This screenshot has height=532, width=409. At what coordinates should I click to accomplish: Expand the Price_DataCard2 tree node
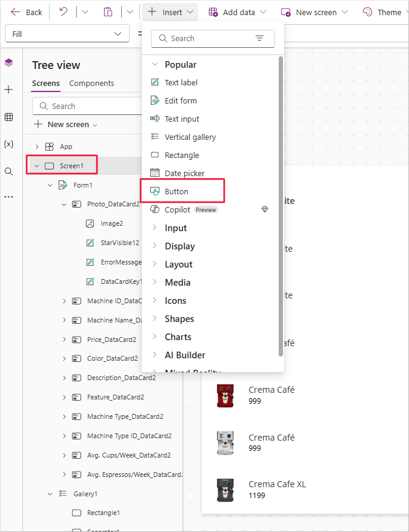[65, 340]
